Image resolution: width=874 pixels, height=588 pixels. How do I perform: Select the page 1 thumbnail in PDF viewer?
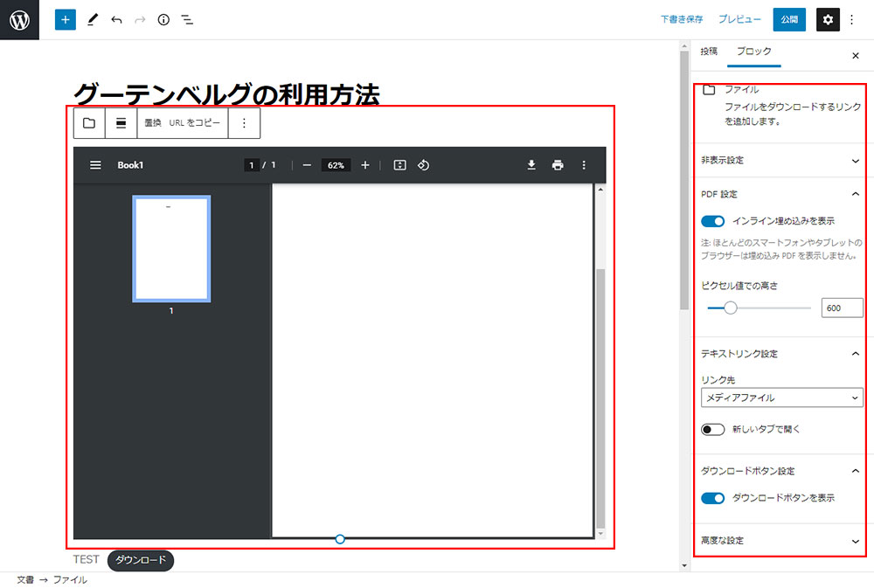coord(171,249)
